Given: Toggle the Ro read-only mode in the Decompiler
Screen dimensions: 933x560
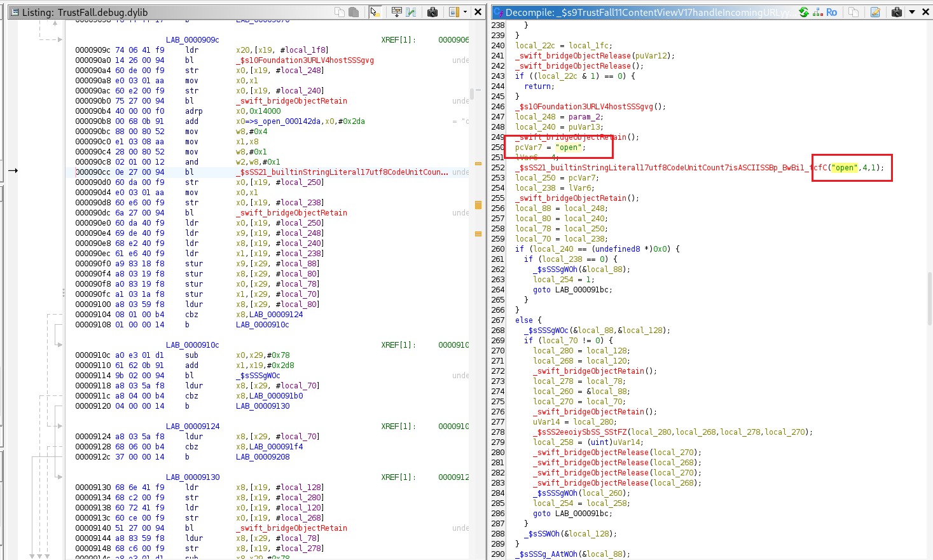Looking at the screenshot, I should click(832, 12).
